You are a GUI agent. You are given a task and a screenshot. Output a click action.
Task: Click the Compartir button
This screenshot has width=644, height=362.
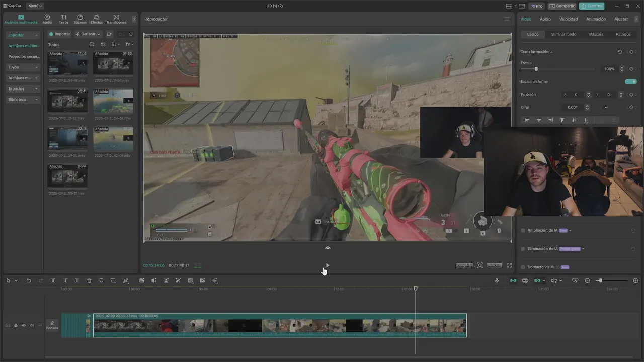[562, 6]
